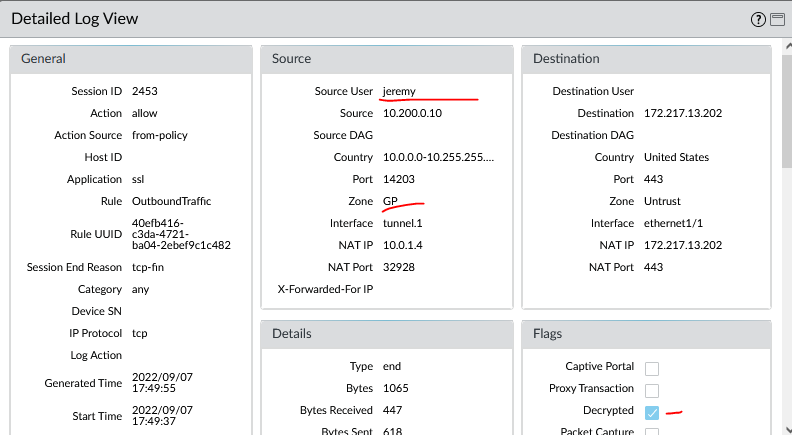Uncheck the Decrypted checkbox
792x435 pixels.
(x=652, y=411)
